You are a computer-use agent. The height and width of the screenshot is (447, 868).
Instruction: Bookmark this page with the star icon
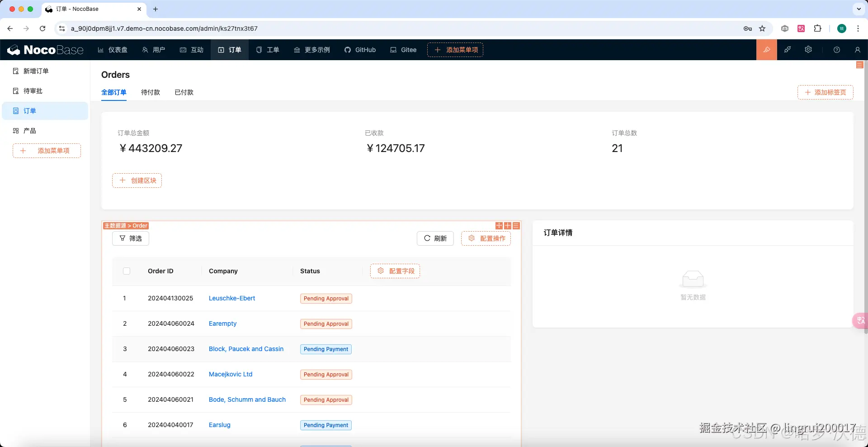pyautogui.click(x=762, y=29)
